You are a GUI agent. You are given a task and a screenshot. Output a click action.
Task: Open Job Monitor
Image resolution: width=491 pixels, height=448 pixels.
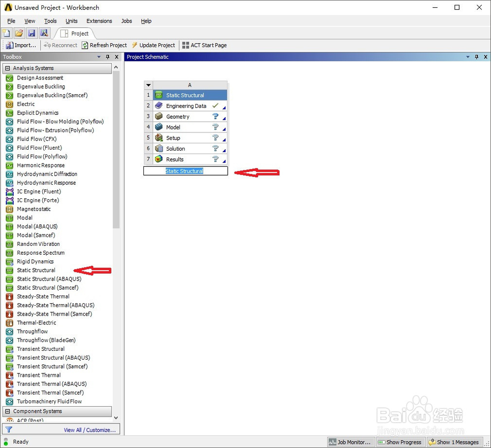(x=351, y=442)
